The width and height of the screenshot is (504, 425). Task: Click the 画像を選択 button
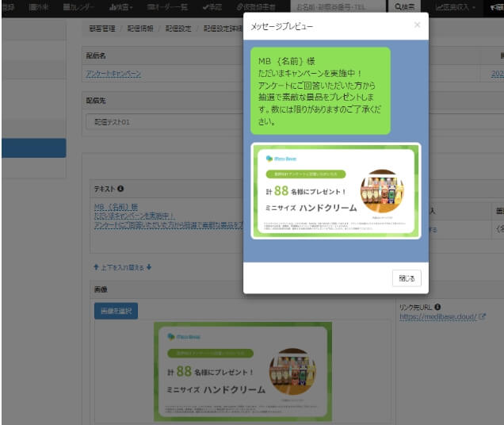[x=116, y=311]
